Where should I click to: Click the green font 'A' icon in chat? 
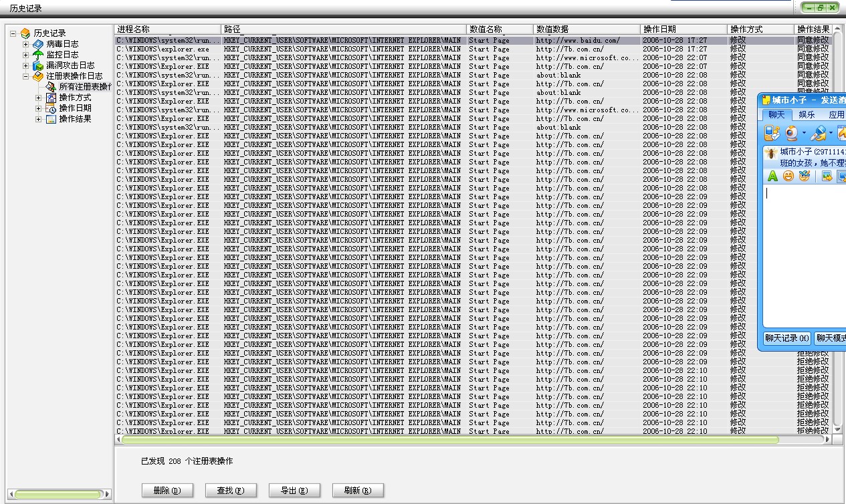772,176
